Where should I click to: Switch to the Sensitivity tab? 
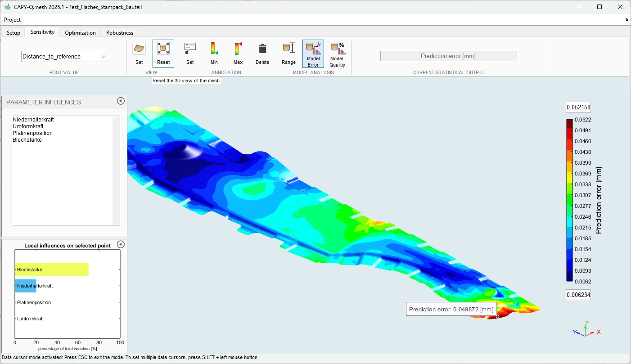(x=43, y=32)
